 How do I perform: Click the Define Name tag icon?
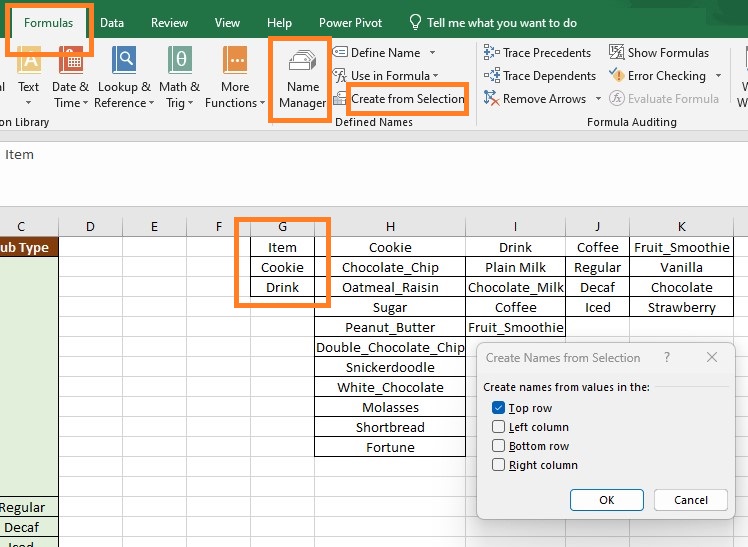click(340, 52)
